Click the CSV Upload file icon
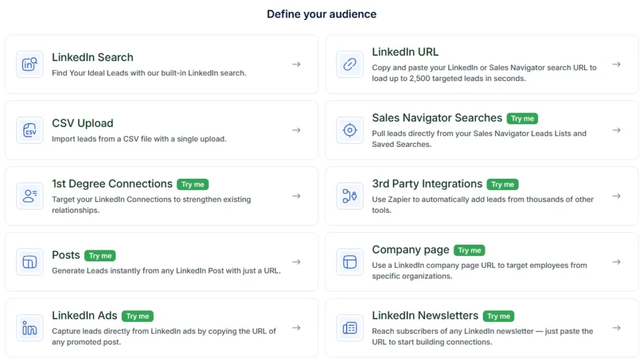643x364 pixels. click(x=30, y=131)
